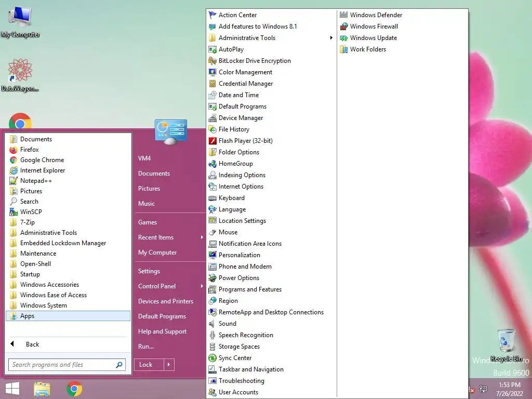Image resolution: width=532 pixels, height=399 pixels.
Task: Open Settings in the start menu
Action: coord(149,271)
